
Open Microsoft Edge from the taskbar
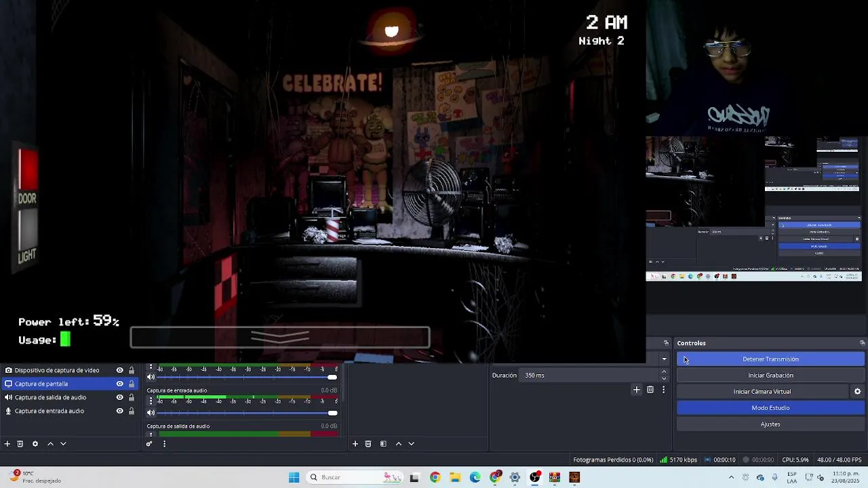tap(475, 477)
